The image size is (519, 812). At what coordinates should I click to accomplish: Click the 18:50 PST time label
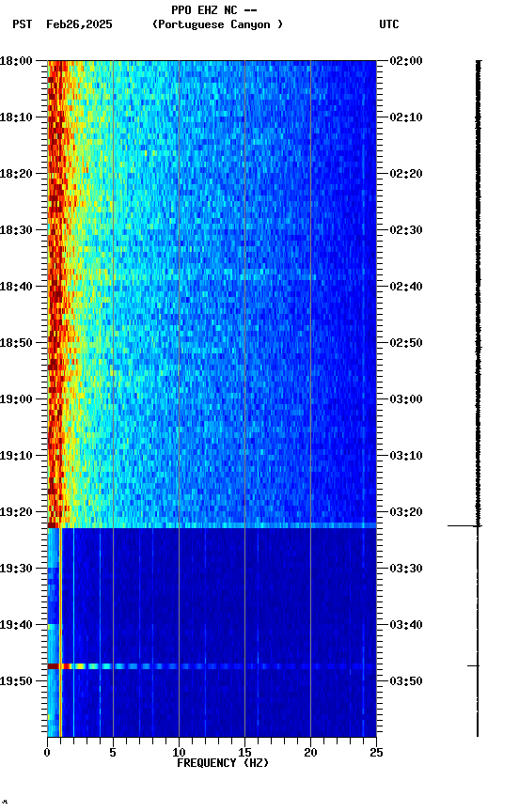(x=16, y=343)
